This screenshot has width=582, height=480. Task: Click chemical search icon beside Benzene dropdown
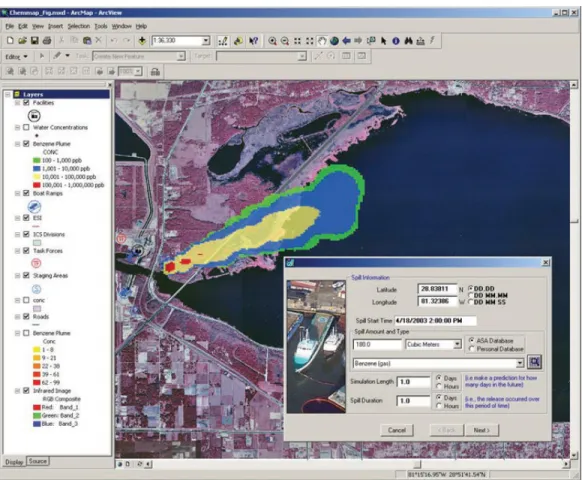(x=534, y=362)
